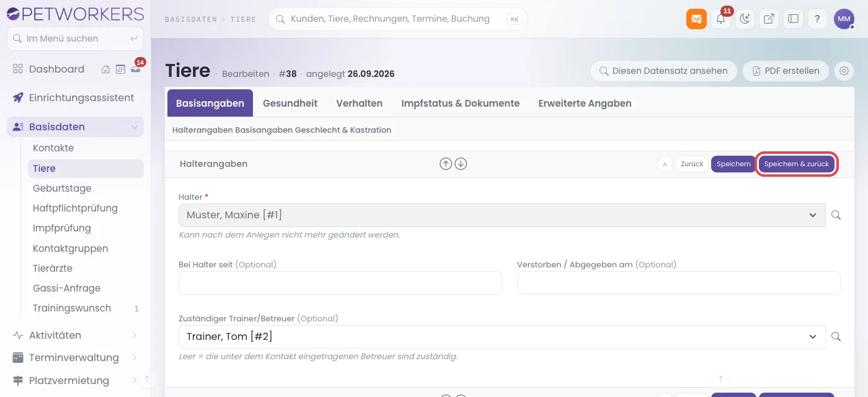Open the orange mail envelope icon

696,19
